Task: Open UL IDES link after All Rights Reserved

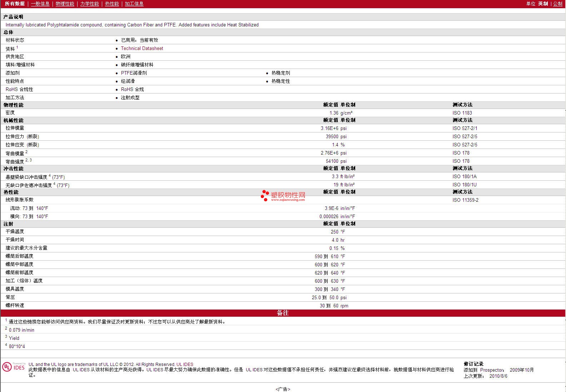Action: coord(185,365)
